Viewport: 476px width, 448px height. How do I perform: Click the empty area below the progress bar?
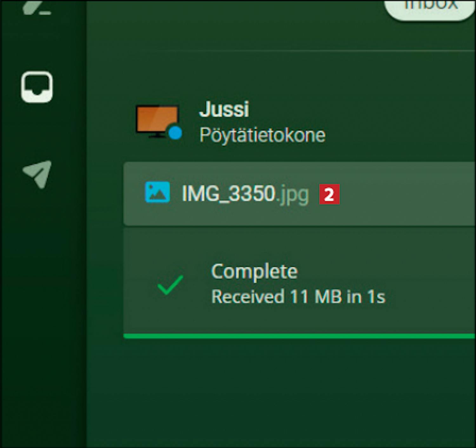(x=281, y=393)
